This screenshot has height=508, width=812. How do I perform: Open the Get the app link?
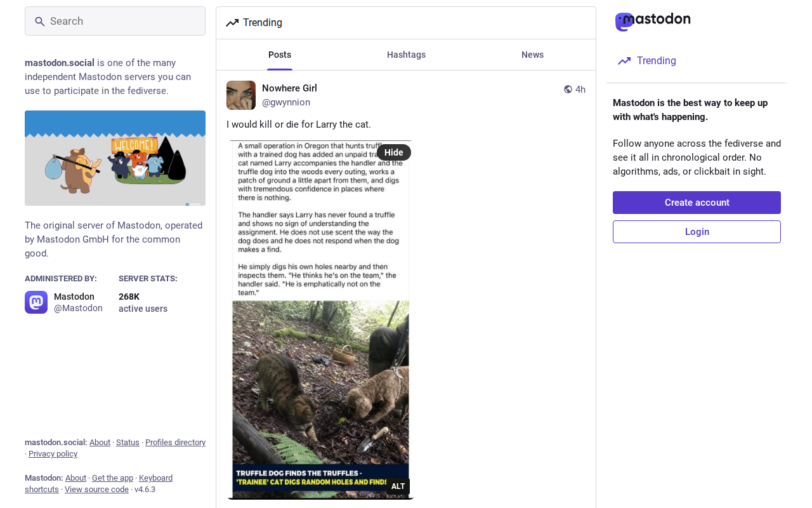(x=112, y=478)
